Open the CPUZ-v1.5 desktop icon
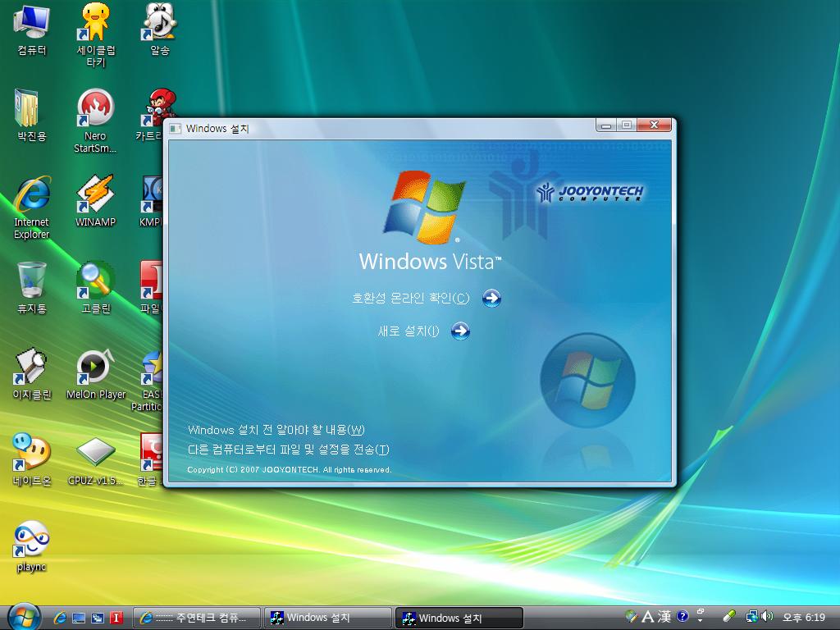 click(x=95, y=459)
